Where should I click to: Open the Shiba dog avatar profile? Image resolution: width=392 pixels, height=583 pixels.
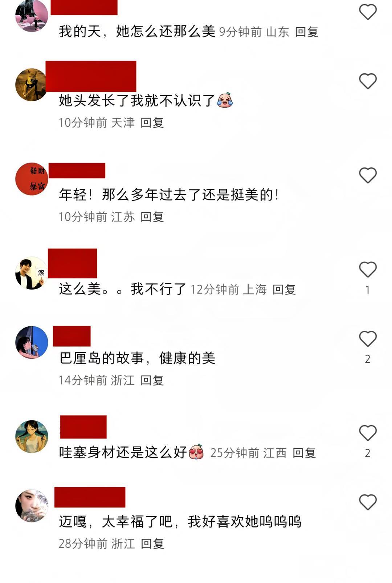coord(31,85)
